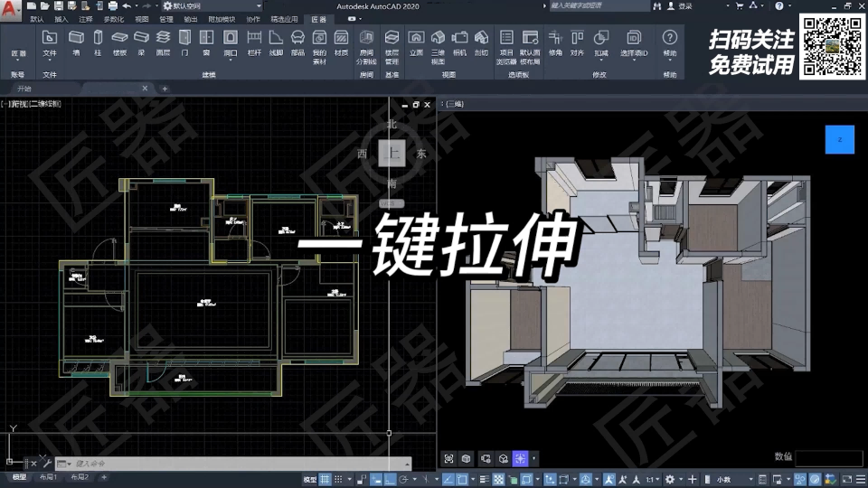The image size is (868, 488).
Task: Switch to the 附加模块 ribbon tab
Action: tap(222, 19)
